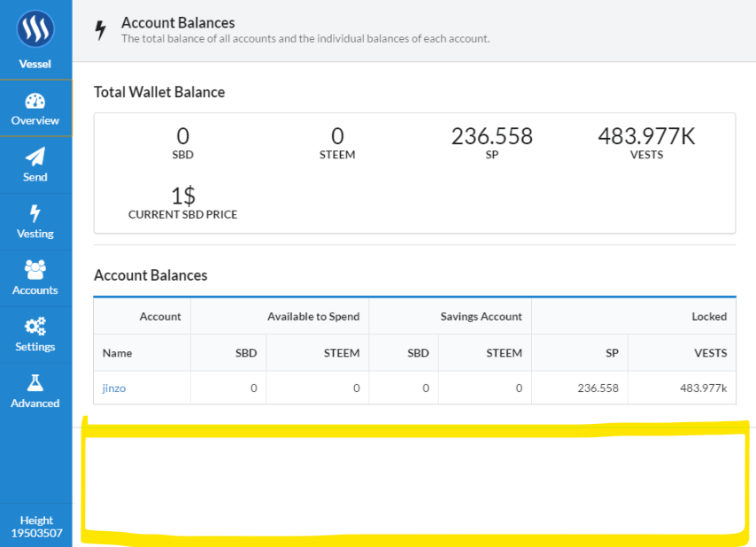Click jinzo's savings SBD cell

(404, 388)
